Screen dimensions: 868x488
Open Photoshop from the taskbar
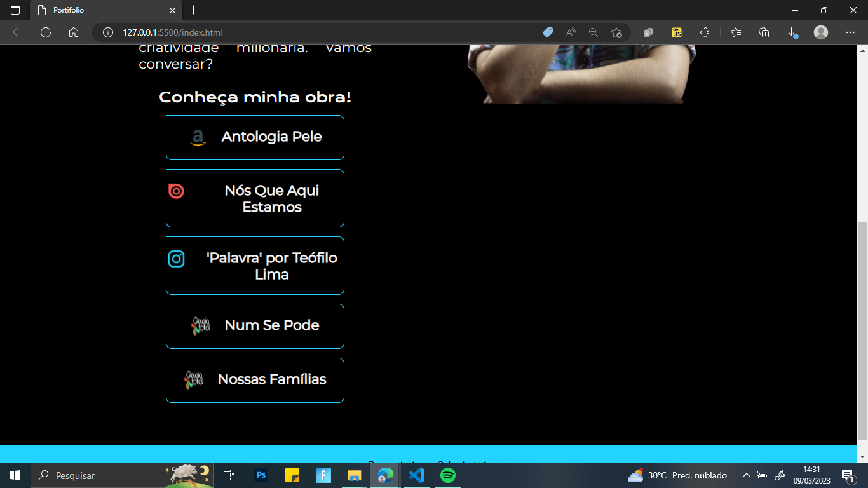(x=261, y=475)
